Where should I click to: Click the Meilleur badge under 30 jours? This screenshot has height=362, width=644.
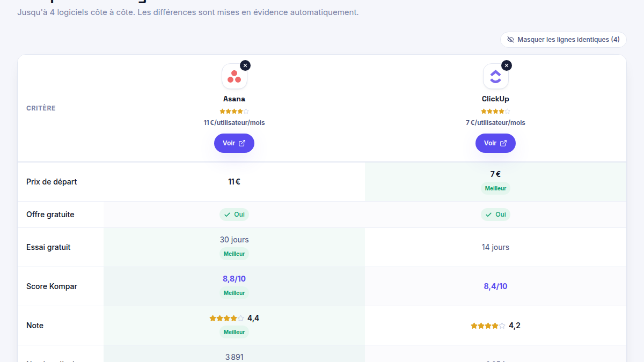pyautogui.click(x=234, y=254)
